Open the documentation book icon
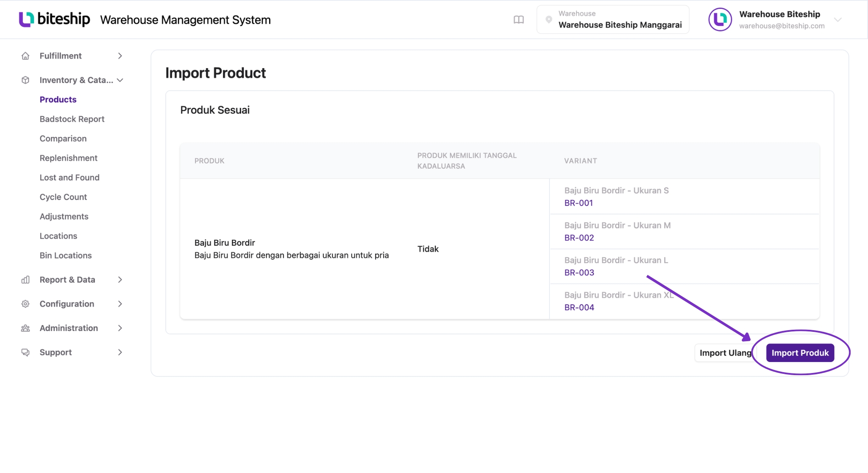The height and width of the screenshot is (473, 868). (x=519, y=19)
